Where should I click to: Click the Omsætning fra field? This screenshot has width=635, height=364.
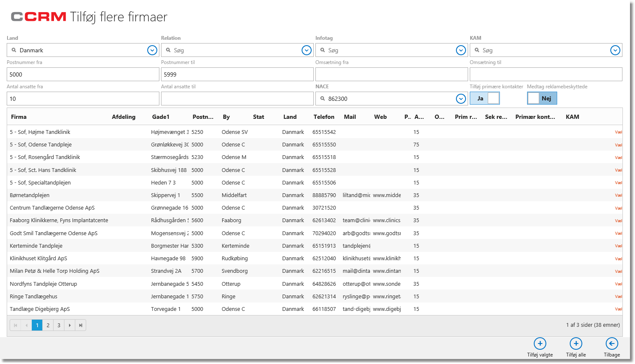point(392,74)
